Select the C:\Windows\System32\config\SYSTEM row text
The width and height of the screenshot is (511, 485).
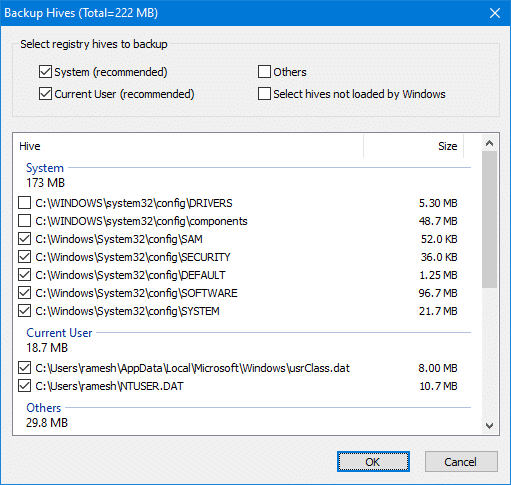(x=127, y=311)
